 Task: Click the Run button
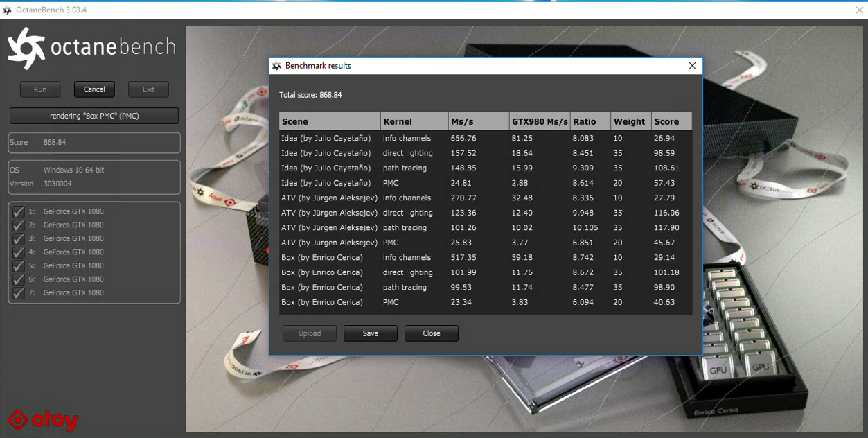point(40,89)
